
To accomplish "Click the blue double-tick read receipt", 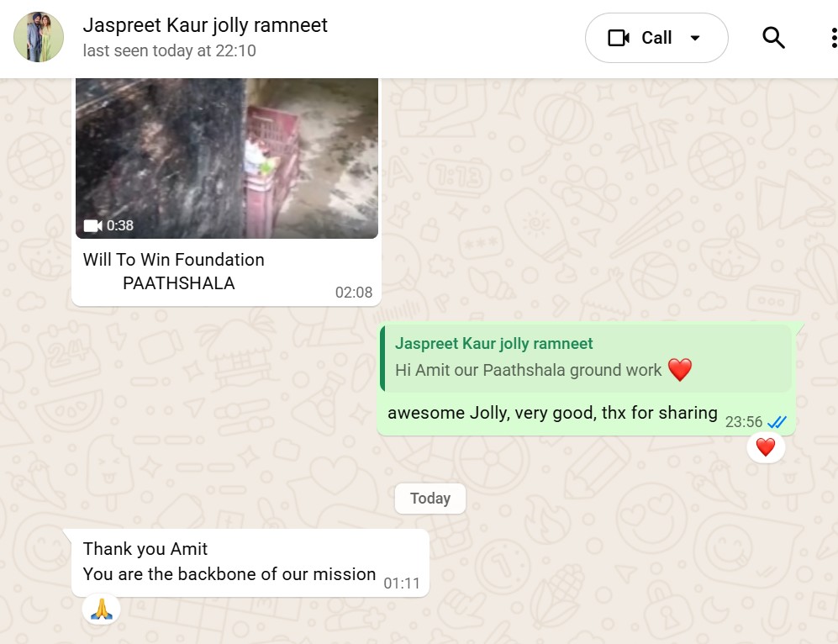I will (x=777, y=422).
